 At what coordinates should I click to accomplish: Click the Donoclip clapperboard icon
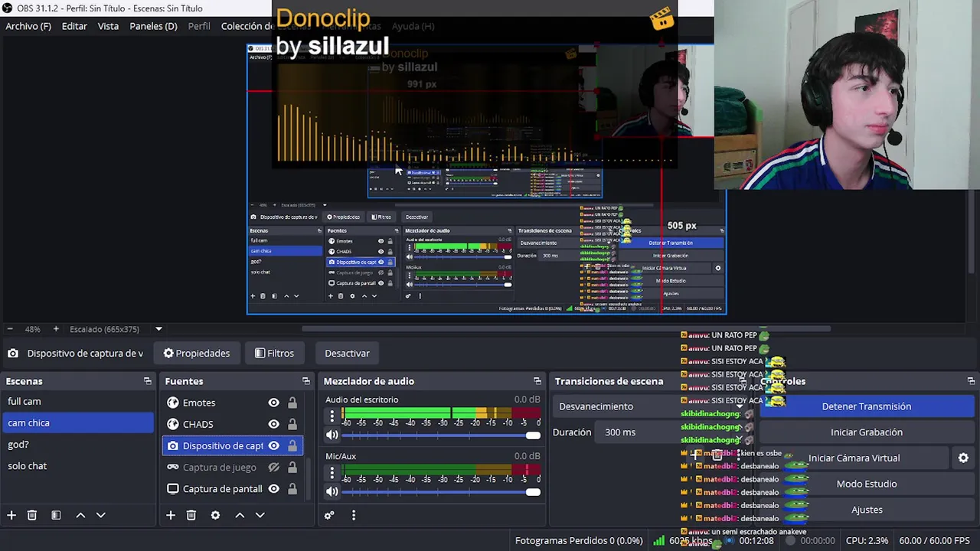[x=662, y=18]
